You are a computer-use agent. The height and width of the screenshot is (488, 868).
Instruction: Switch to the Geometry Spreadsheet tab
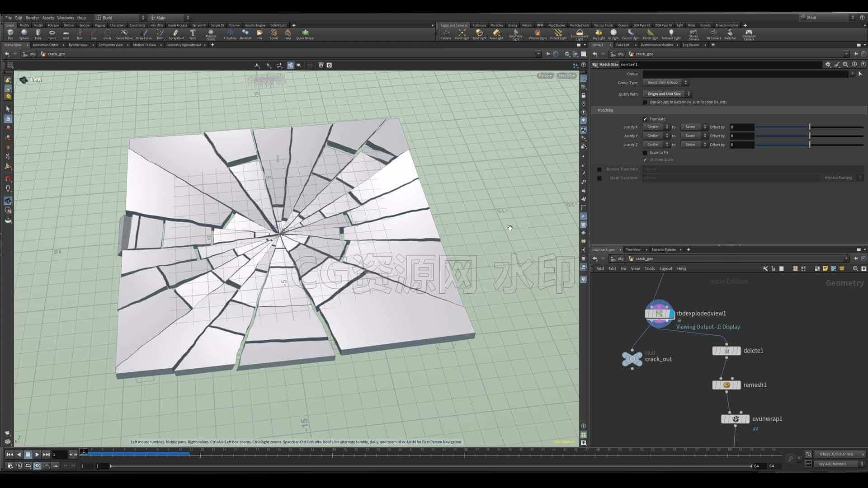(x=184, y=45)
